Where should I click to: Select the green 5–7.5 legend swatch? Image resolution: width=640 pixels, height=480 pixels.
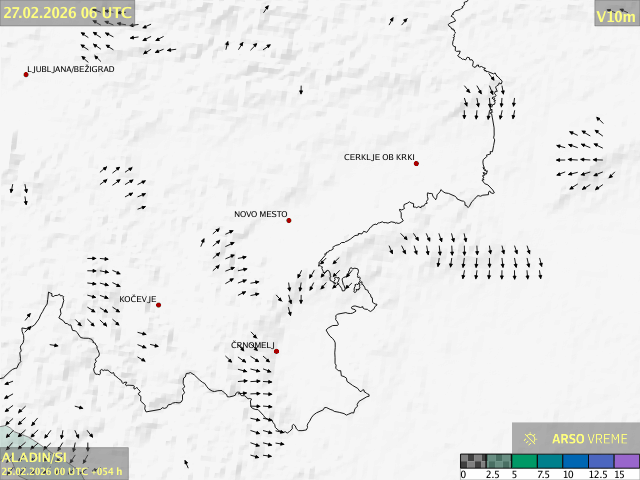pyautogui.click(x=525, y=461)
